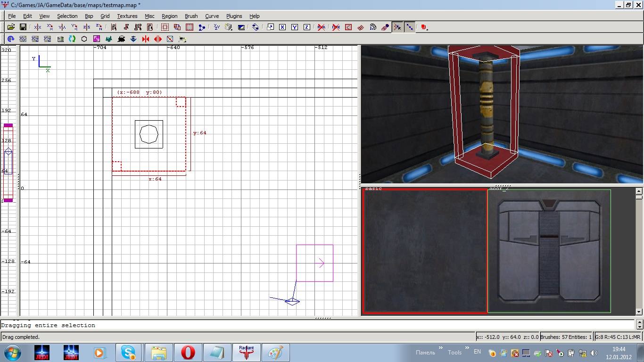Click Select Complete Tall toolbar icon
Screen dimensions: 644x362
coord(114,27)
